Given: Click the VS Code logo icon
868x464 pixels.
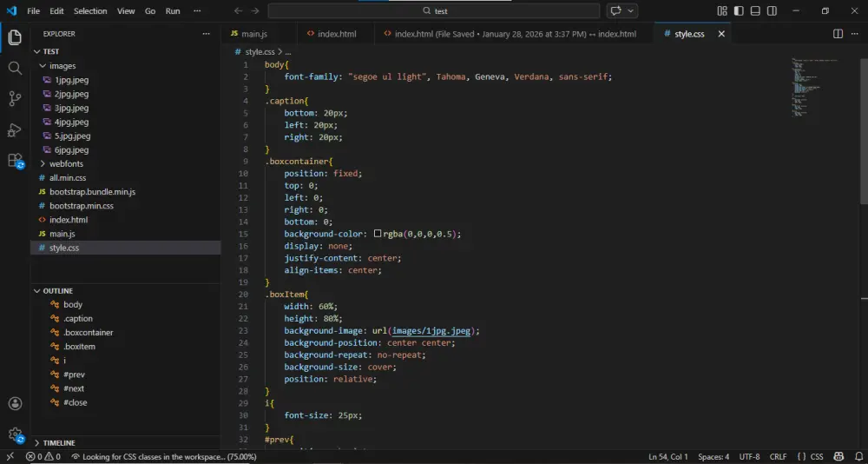Looking at the screenshot, I should (11, 11).
